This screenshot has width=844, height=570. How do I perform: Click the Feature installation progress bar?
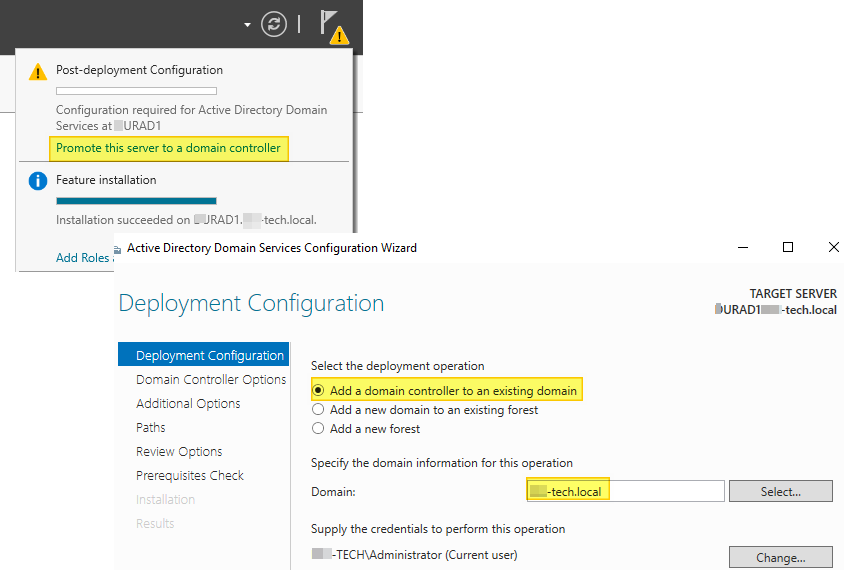tap(136, 201)
